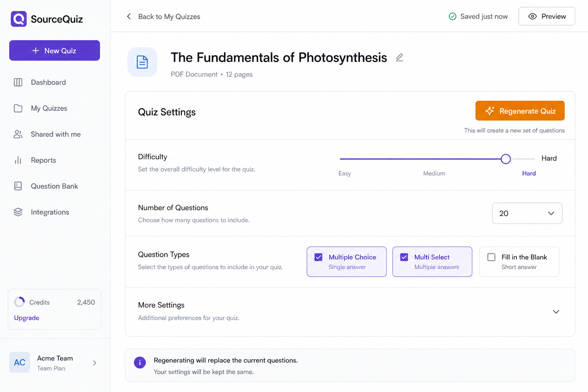The image size is (588, 392).
Task: Enable the Fill in the Blank checkbox
Action: coord(492,257)
